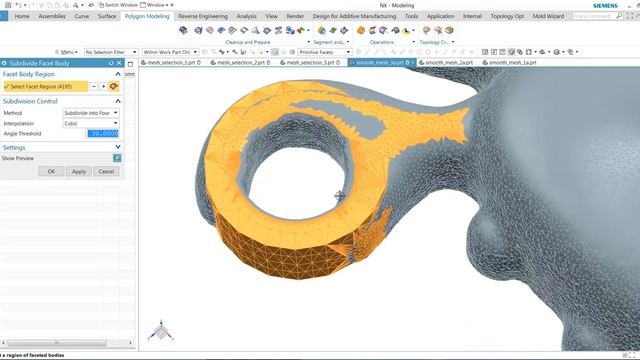Screen dimensions: 640x360
Task: Click the large dark-blue leftmost ribbon tool icon
Action: pos(183,30)
